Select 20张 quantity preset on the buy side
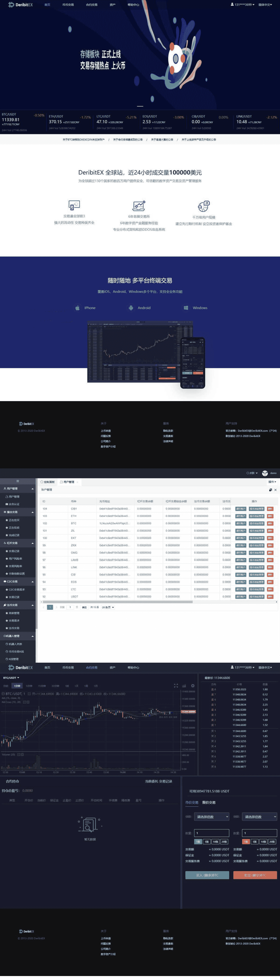The width and height of the screenshot is (280, 980). click(x=224, y=842)
